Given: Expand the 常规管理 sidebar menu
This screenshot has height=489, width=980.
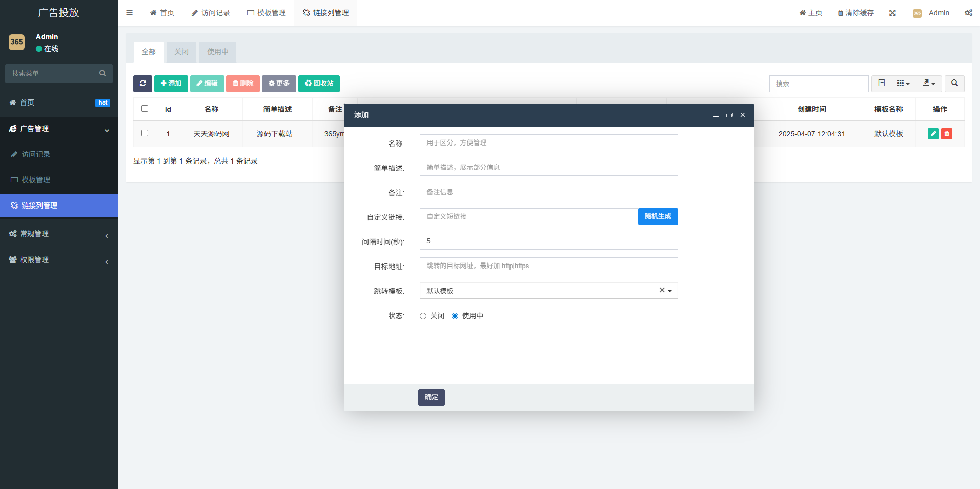Looking at the screenshot, I should click(59, 234).
